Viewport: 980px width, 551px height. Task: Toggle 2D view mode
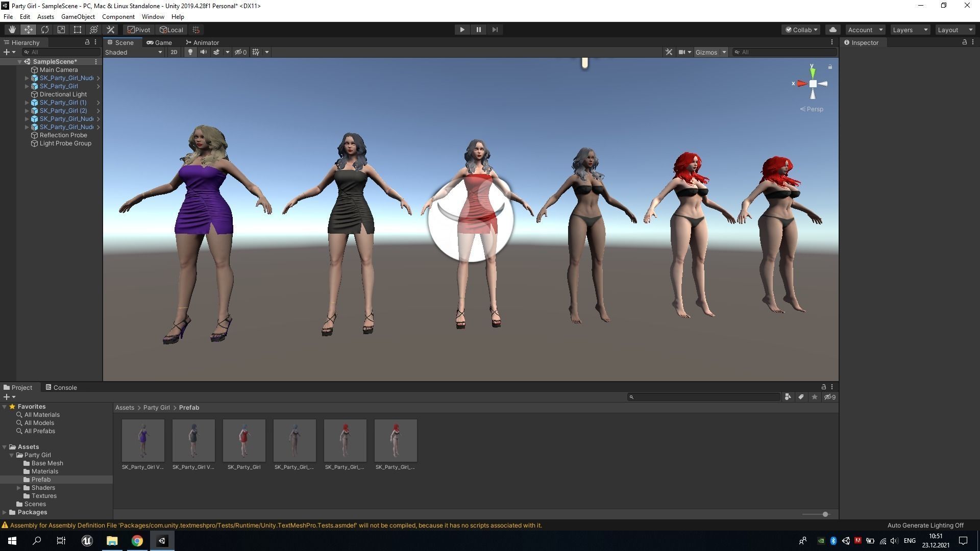pyautogui.click(x=174, y=52)
